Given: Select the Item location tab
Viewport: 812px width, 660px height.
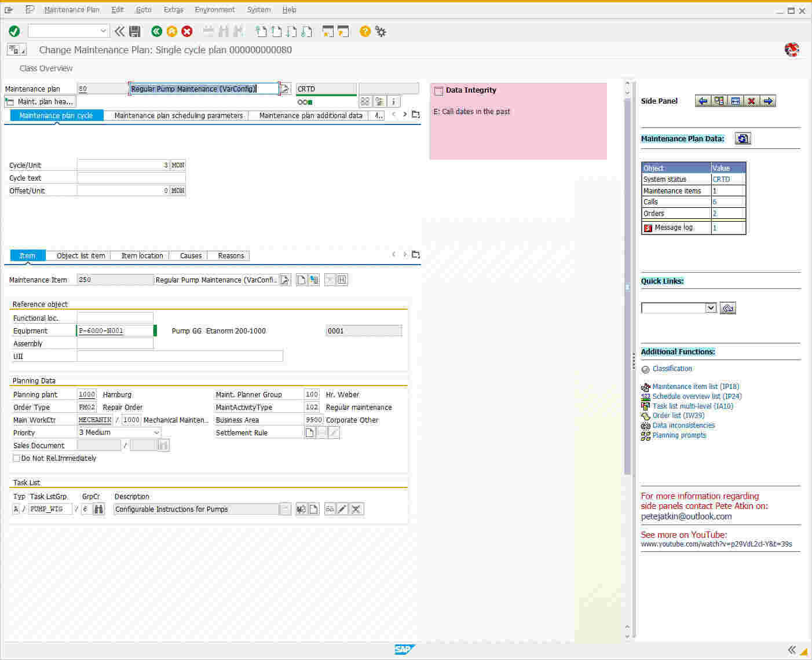Looking at the screenshot, I should pos(142,256).
